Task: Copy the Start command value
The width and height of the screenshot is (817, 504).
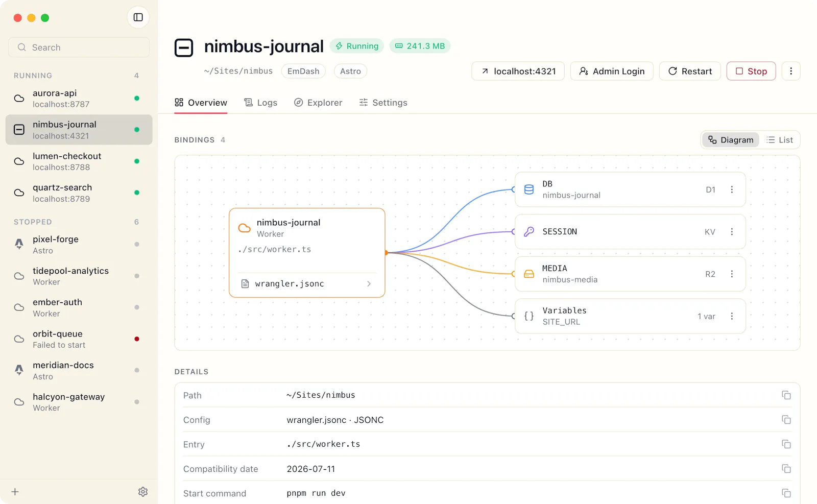Action: click(x=786, y=493)
